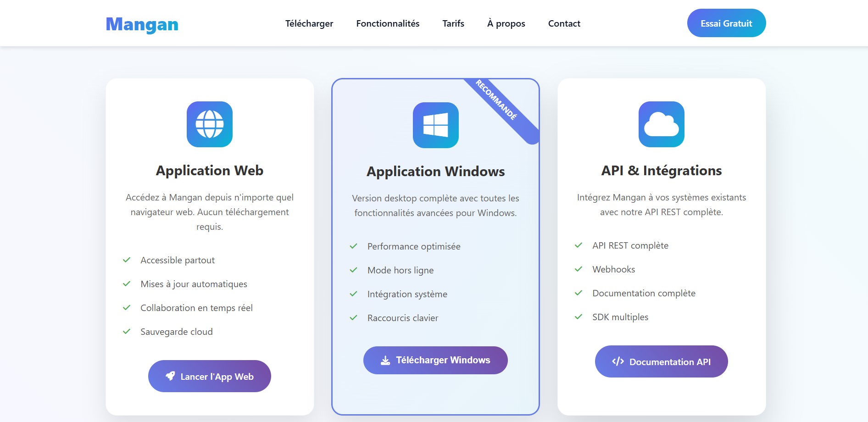
Task: Click the Windows logo icon tile
Action: [x=435, y=125]
